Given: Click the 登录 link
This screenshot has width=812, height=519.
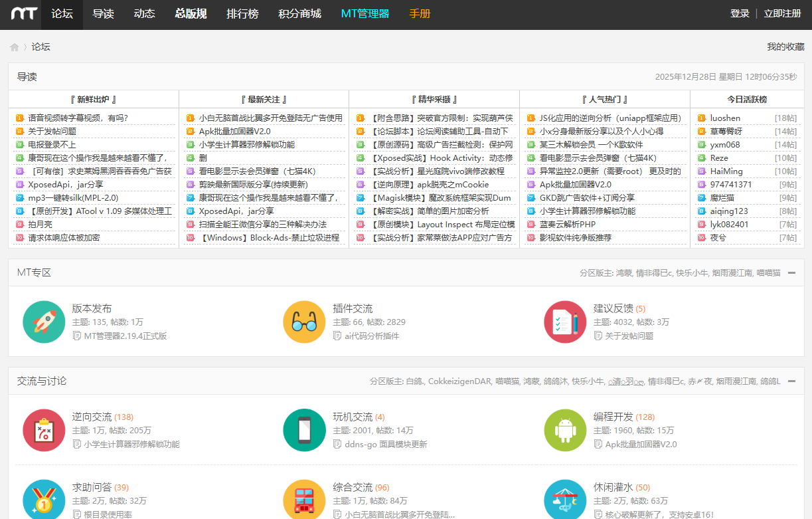Looking at the screenshot, I should 740,14.
